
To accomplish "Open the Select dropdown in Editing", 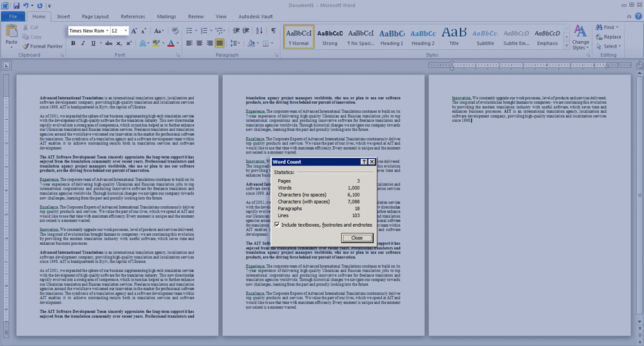I will 609,46.
